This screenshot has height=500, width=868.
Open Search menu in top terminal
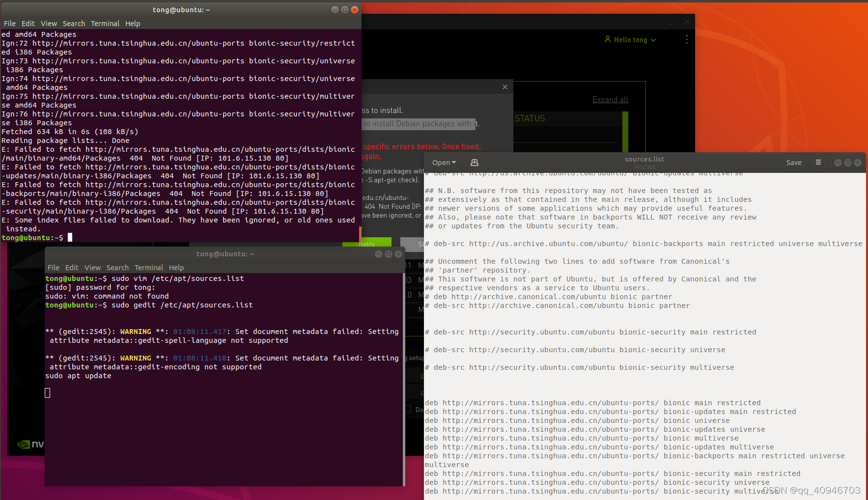74,24
